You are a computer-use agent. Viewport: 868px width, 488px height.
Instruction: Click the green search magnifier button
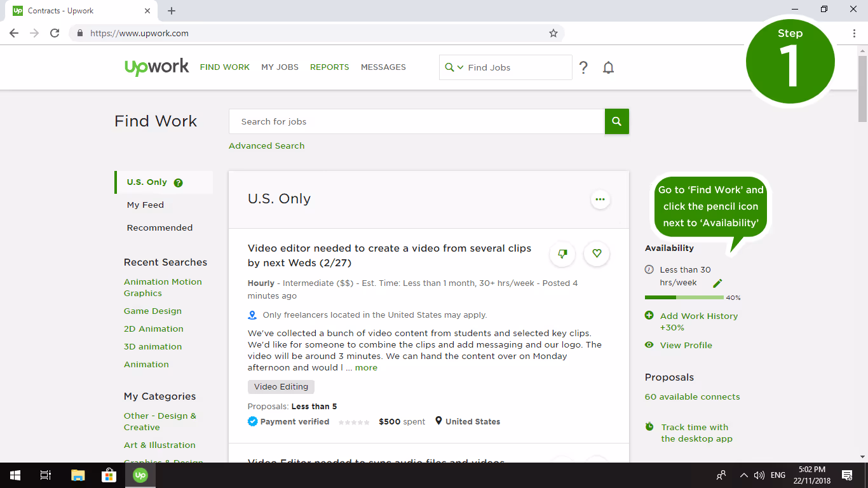coord(616,121)
